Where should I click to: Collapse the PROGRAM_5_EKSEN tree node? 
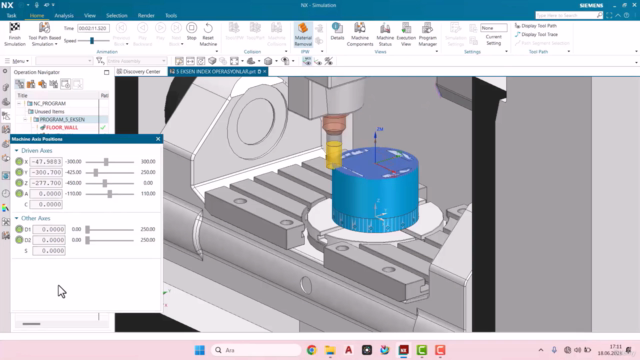click(x=25, y=120)
